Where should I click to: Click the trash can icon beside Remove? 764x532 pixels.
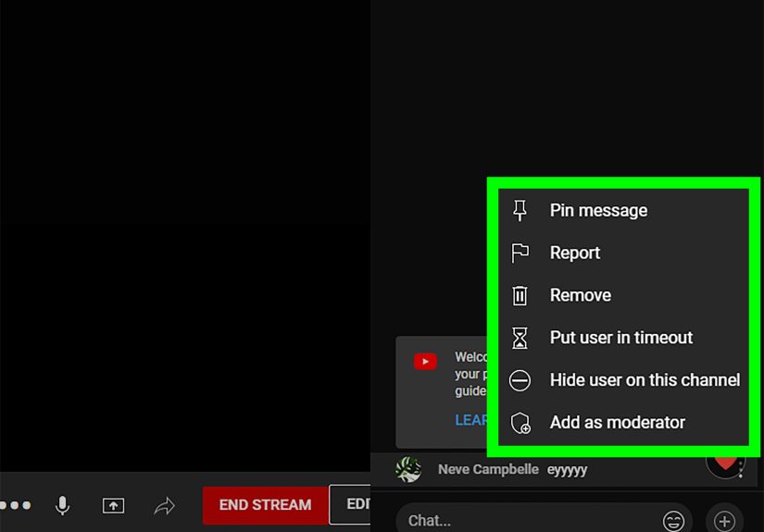520,295
